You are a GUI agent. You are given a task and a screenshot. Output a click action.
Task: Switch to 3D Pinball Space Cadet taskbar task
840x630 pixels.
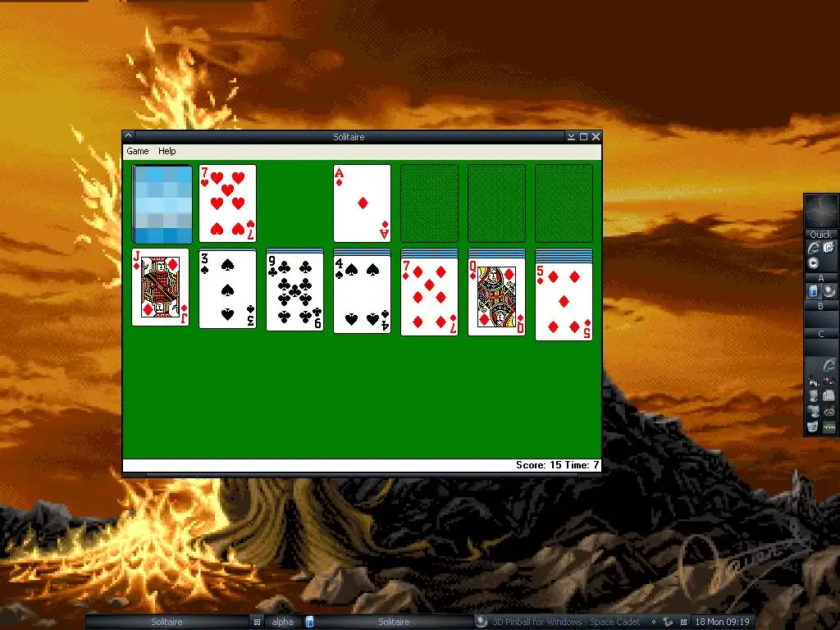coord(559,622)
